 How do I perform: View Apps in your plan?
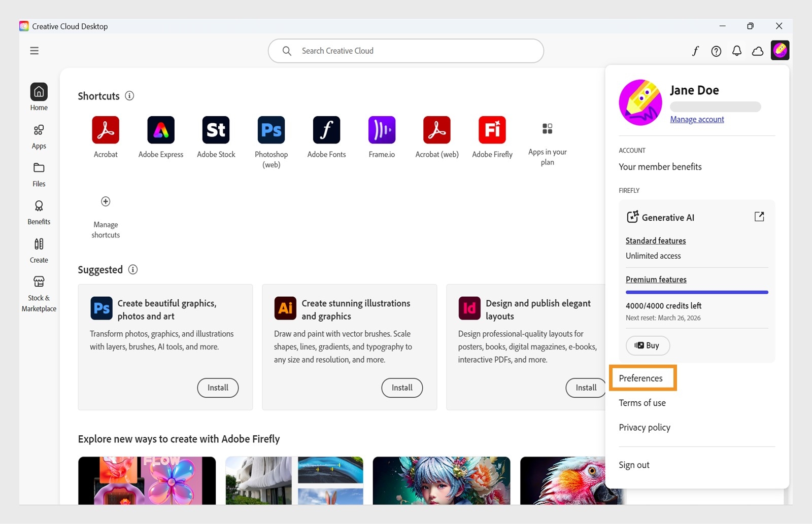coord(547,130)
